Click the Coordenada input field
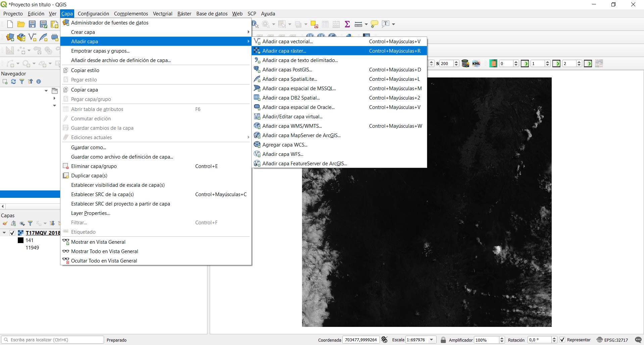 (x=361, y=340)
